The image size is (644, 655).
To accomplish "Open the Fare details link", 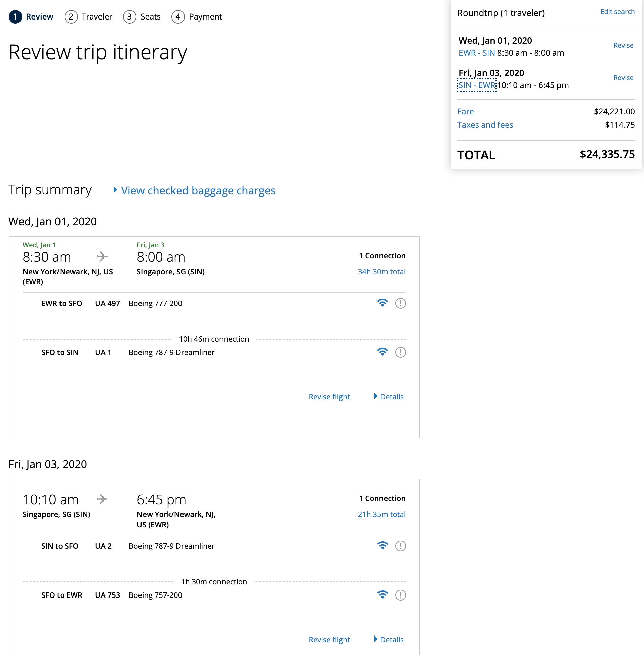I will click(465, 111).
